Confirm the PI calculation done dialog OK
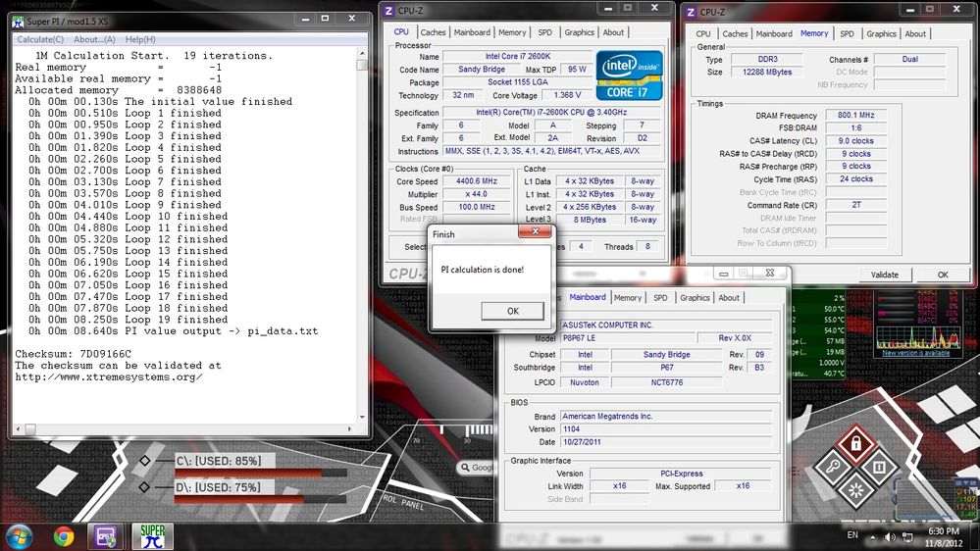 [x=512, y=311]
